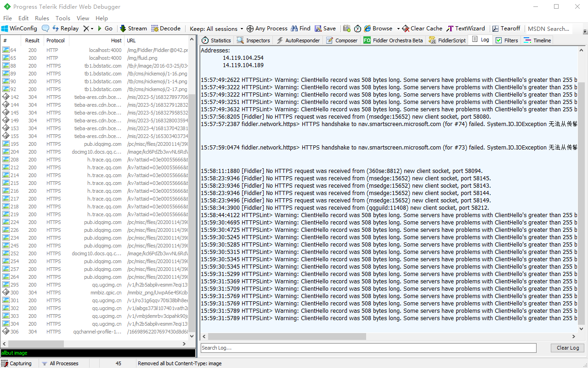This screenshot has height=368, width=588.
Task: Switch to the Timeline tab
Action: pos(537,40)
